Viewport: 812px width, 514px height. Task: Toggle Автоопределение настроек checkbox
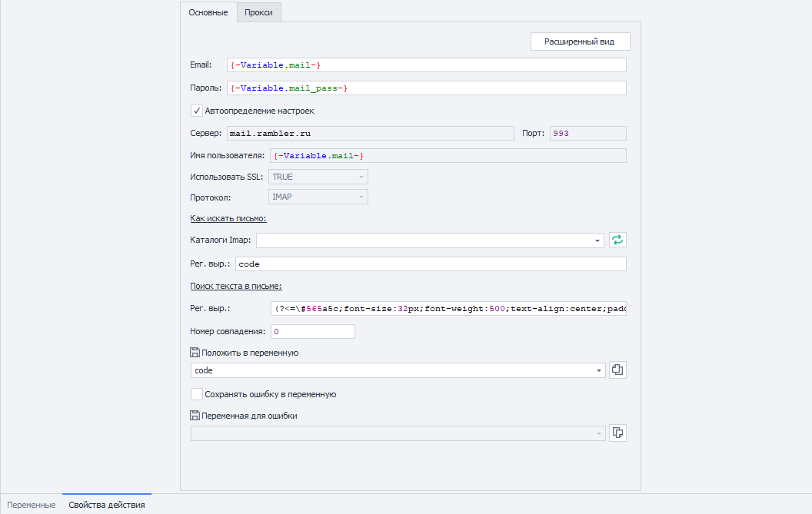(x=197, y=111)
